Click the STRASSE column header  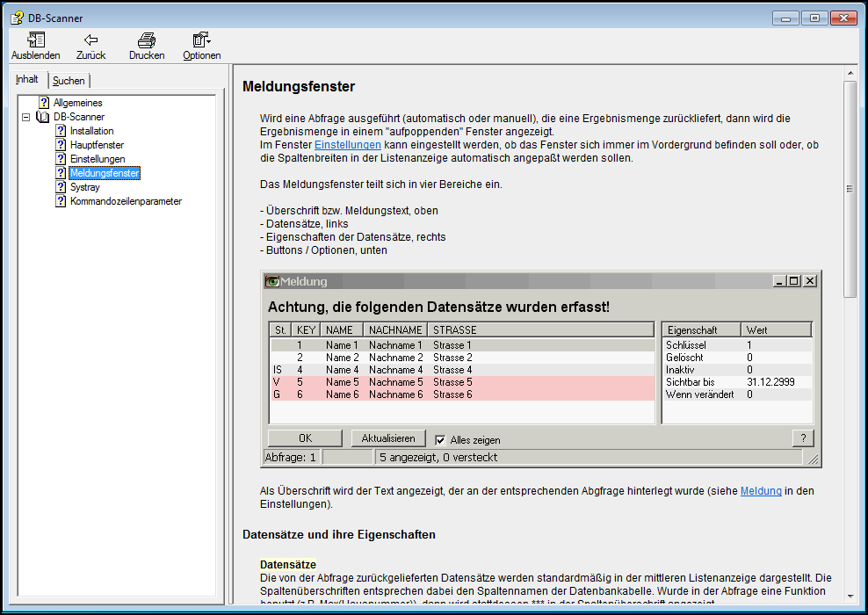(x=541, y=330)
